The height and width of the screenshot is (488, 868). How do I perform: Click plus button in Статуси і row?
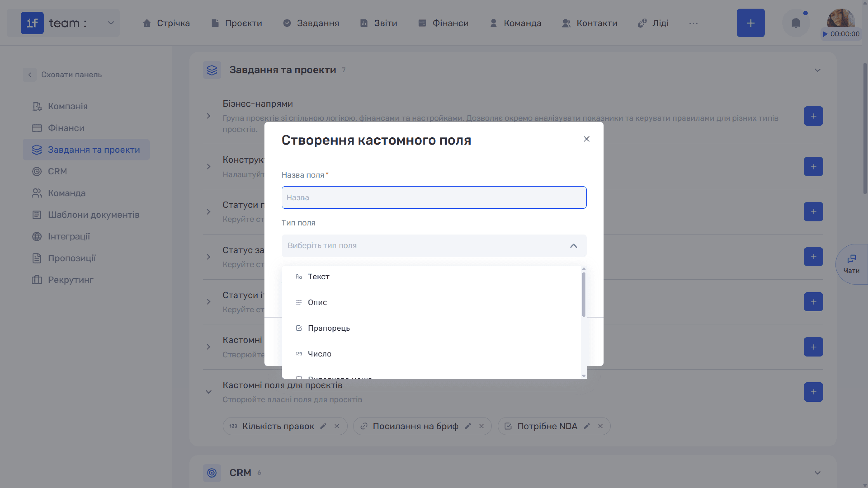[x=814, y=302]
